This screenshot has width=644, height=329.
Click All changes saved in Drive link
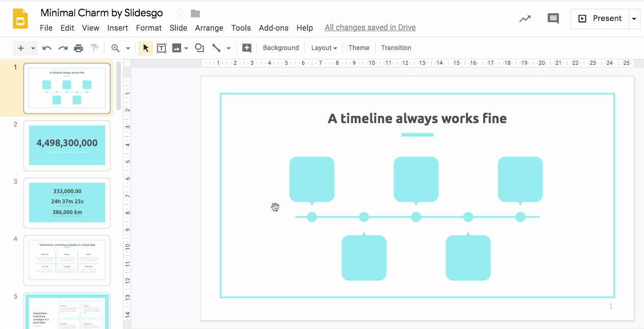[370, 28]
